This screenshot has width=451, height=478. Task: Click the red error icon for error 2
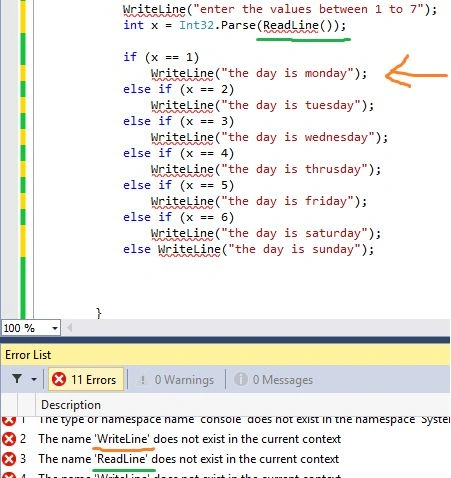click(9, 439)
